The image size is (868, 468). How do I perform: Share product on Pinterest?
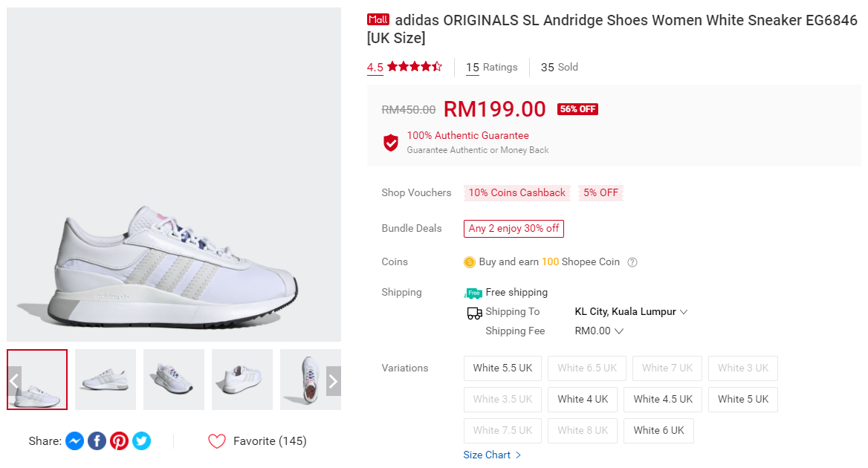119,441
